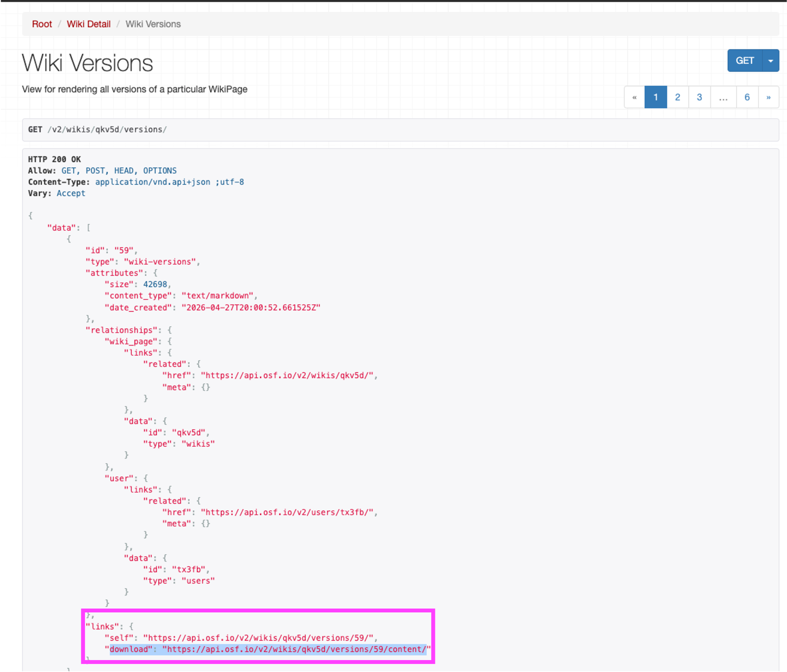Click the HTTP 200 OK status line
Viewport: 787px width, 672px height.
tap(55, 159)
